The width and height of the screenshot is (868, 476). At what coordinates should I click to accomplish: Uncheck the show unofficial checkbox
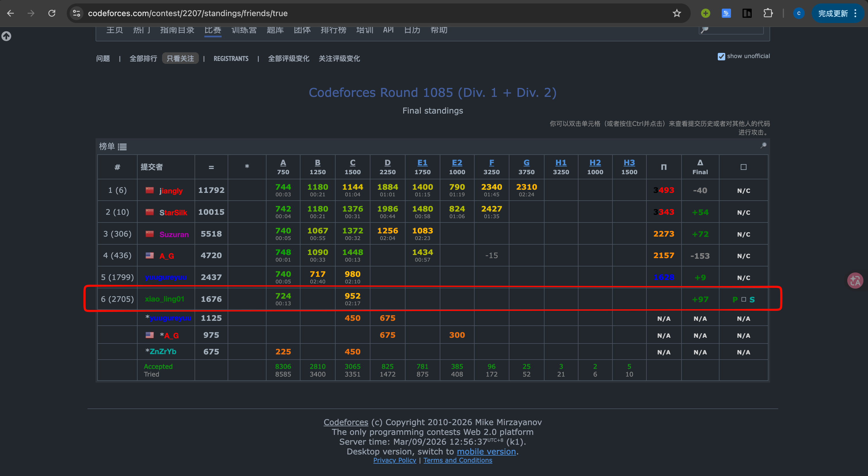click(721, 56)
